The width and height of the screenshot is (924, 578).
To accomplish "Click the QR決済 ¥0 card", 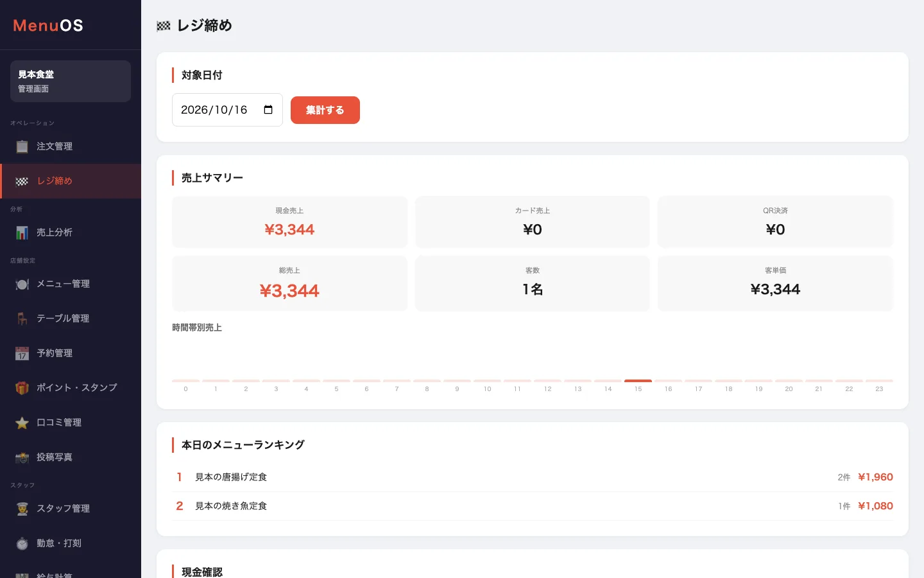I will tap(775, 222).
